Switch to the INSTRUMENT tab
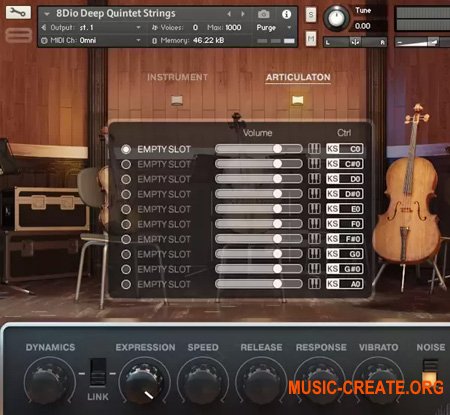This screenshot has width=450, height=415. click(177, 77)
